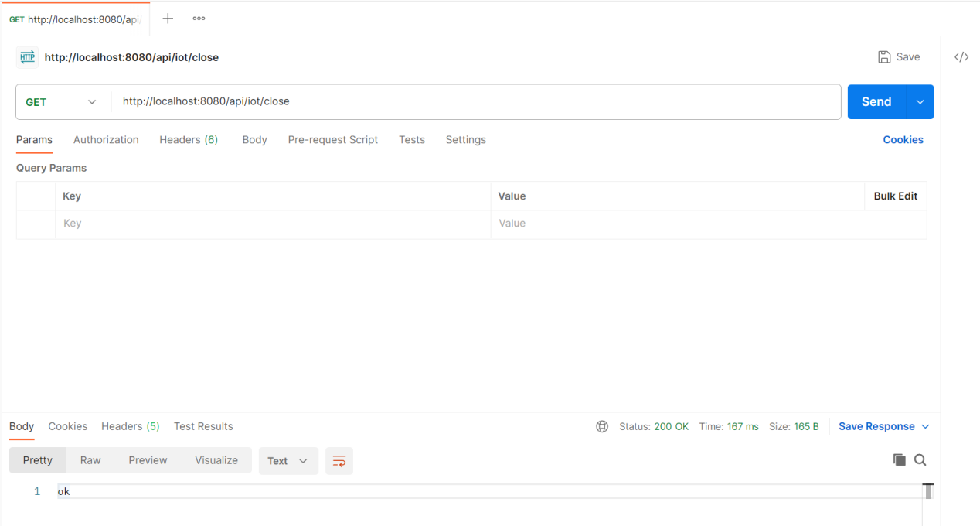The height and width of the screenshot is (526, 980).
Task: Copy response body with the copy icon
Action: [899, 460]
